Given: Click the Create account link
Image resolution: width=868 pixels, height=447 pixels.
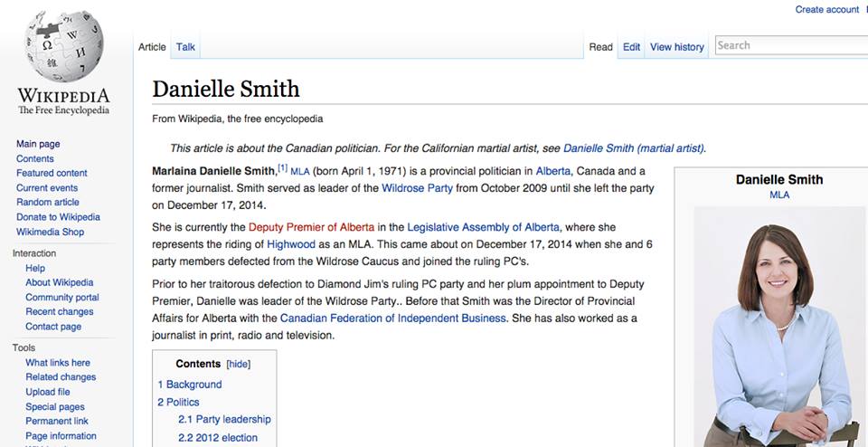Looking at the screenshot, I should 827,9.
